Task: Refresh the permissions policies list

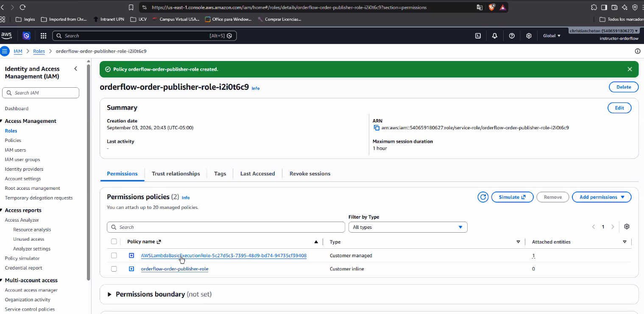Action: tap(482, 197)
